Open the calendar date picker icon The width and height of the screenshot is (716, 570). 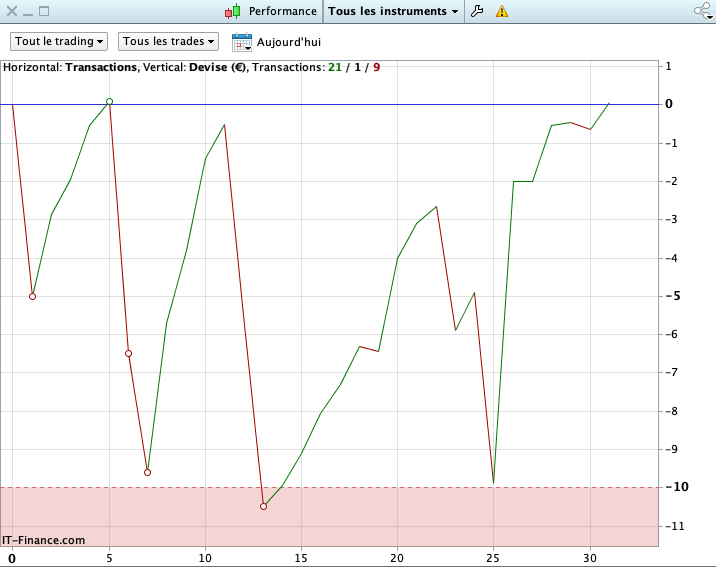click(x=242, y=42)
